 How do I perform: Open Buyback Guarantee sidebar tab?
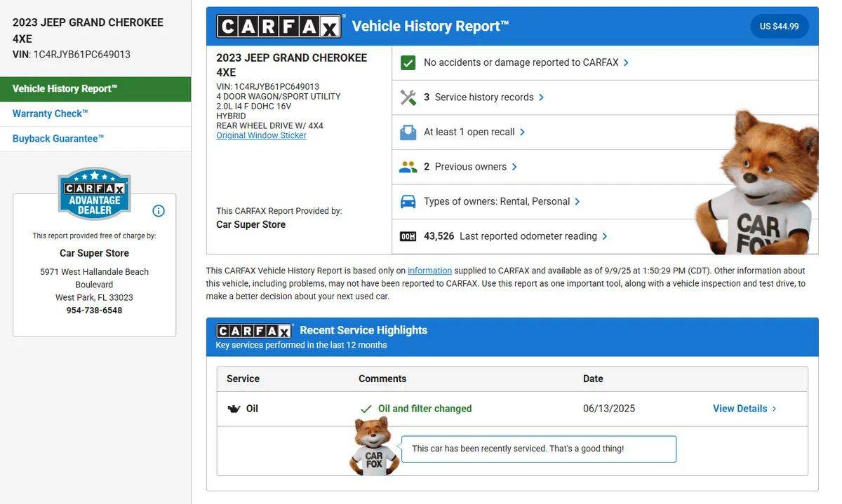(95, 139)
